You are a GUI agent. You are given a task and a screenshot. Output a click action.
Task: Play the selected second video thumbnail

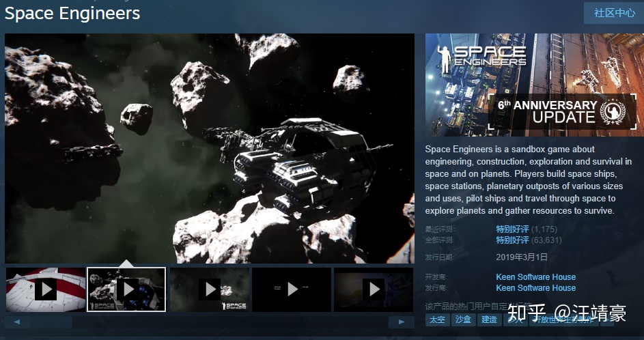[126, 289]
